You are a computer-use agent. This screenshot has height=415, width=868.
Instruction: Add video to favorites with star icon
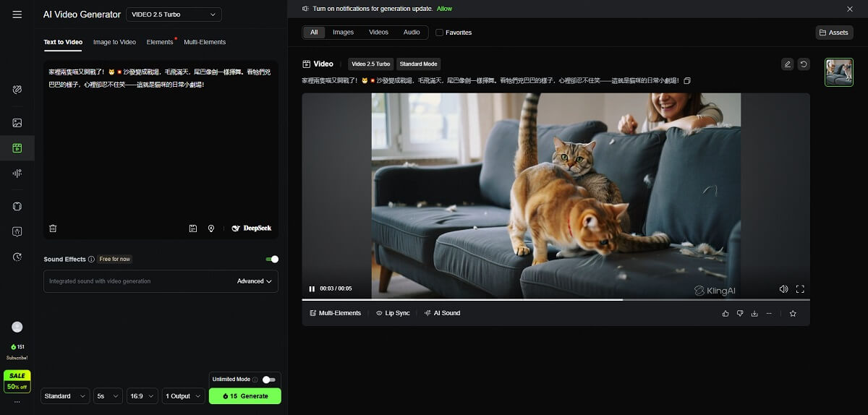(793, 313)
